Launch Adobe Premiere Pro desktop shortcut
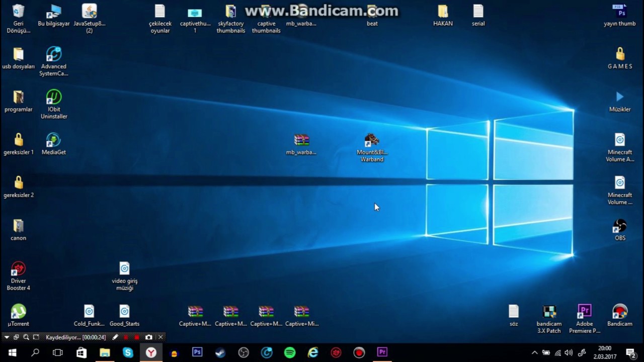Screen dimensions: 644x362 [585, 319]
